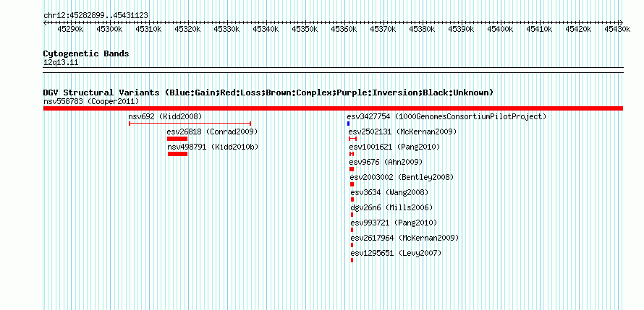
Task: Click ruler position 45330k
Action: [226, 29]
